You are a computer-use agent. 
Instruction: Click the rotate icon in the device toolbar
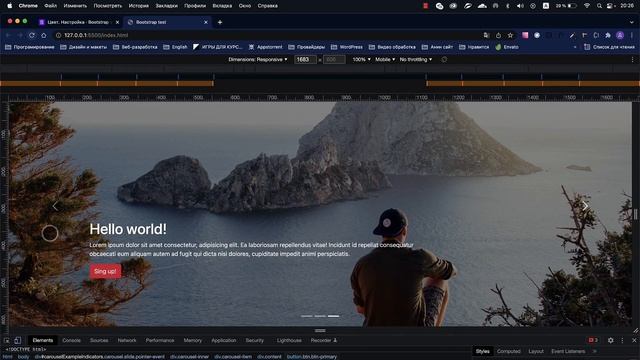point(444,60)
